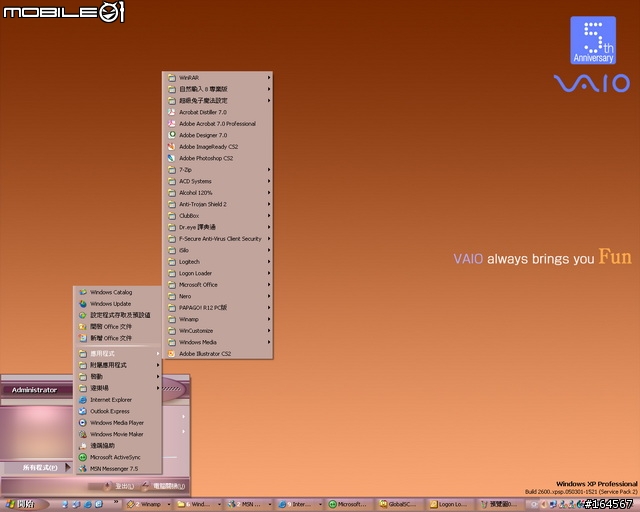Click the Administrator user name
The width and height of the screenshot is (640, 512).
[x=34, y=390]
